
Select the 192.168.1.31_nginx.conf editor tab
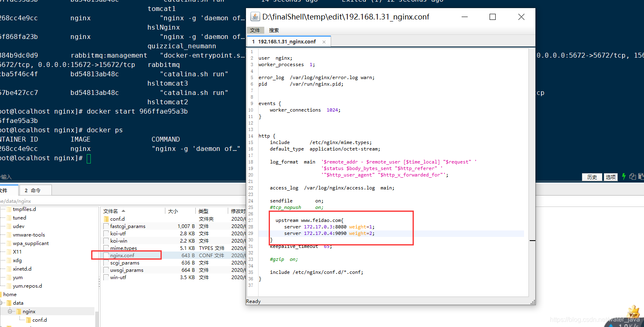[x=287, y=42]
